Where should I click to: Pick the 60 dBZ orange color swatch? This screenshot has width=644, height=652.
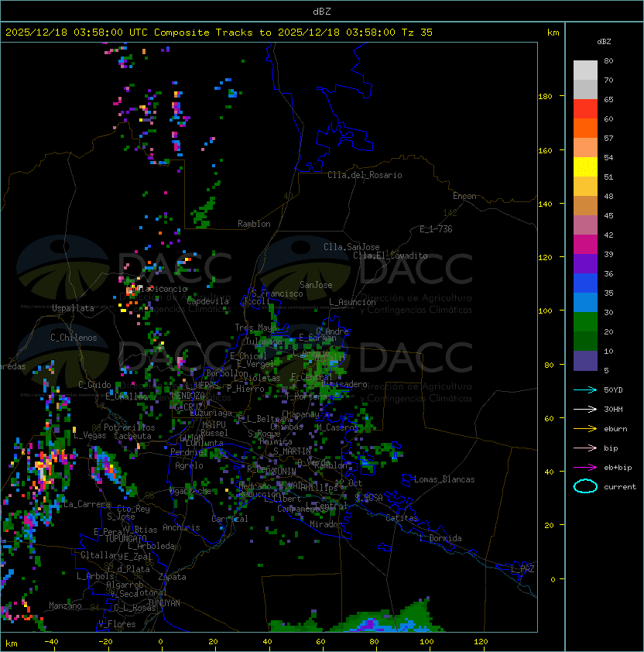(x=585, y=128)
